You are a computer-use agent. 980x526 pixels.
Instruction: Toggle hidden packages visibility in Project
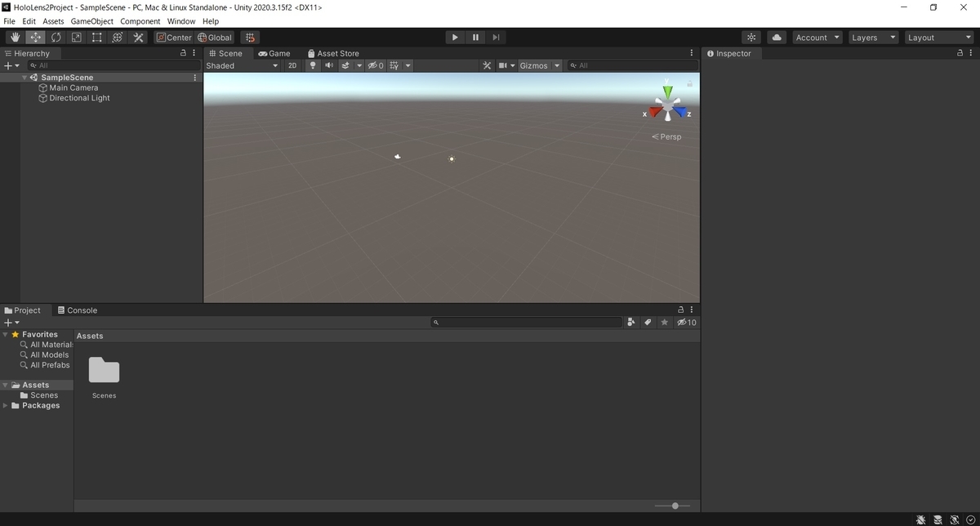(x=688, y=323)
